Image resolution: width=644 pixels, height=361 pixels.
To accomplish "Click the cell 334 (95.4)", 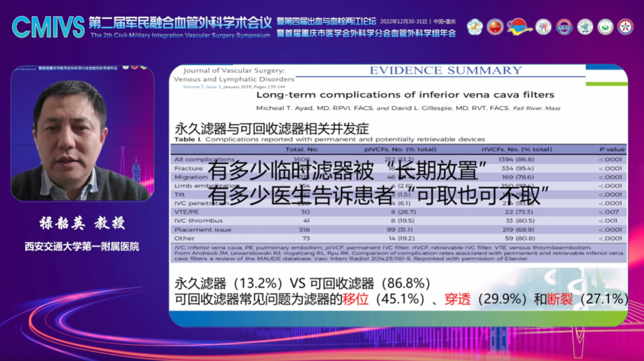I will click(518, 168).
